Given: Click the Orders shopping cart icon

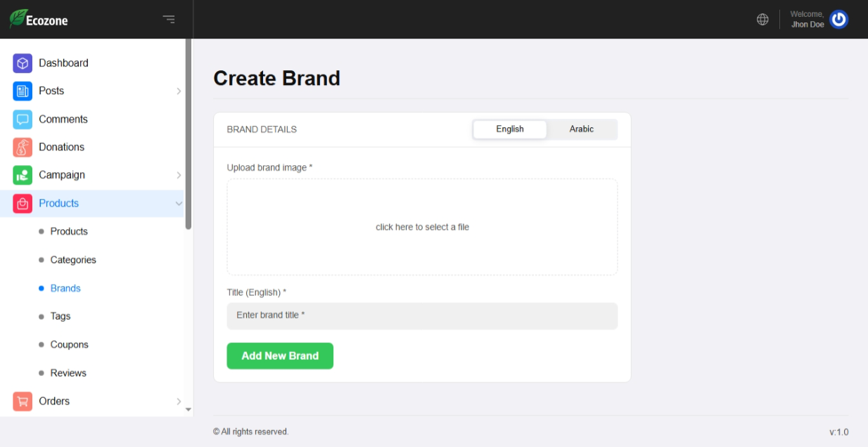Looking at the screenshot, I should 23,401.
